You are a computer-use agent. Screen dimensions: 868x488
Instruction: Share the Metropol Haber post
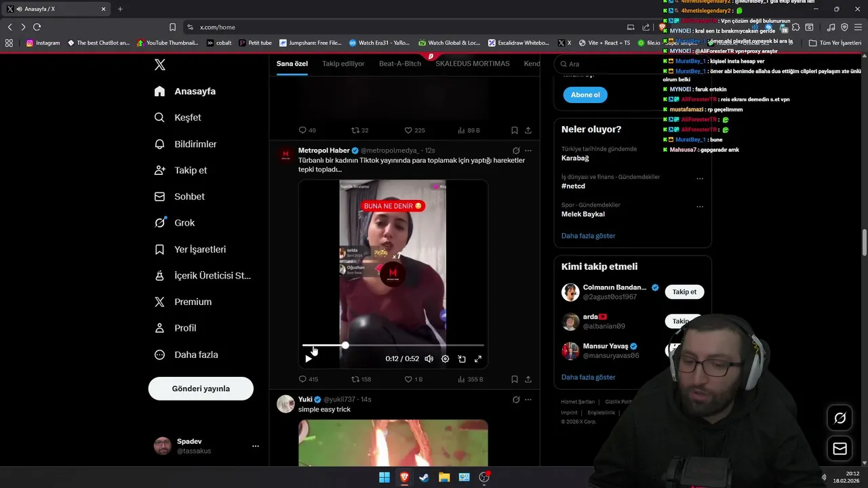528,380
